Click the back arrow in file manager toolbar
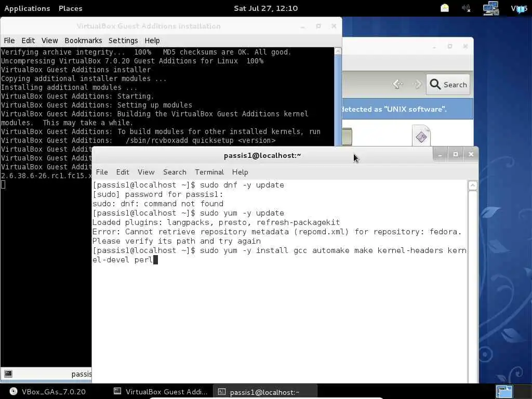This screenshot has width=532, height=399. click(x=397, y=84)
